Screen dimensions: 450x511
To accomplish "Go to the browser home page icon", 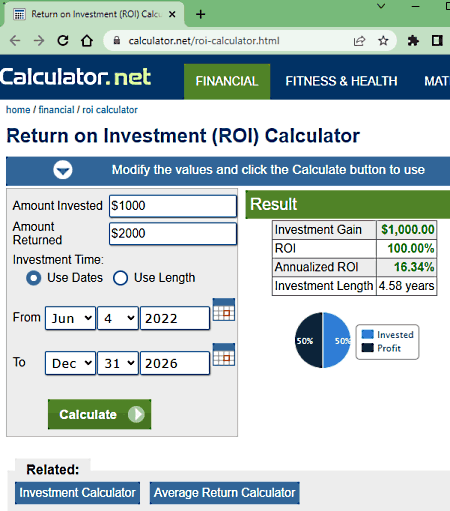I will coord(87,41).
